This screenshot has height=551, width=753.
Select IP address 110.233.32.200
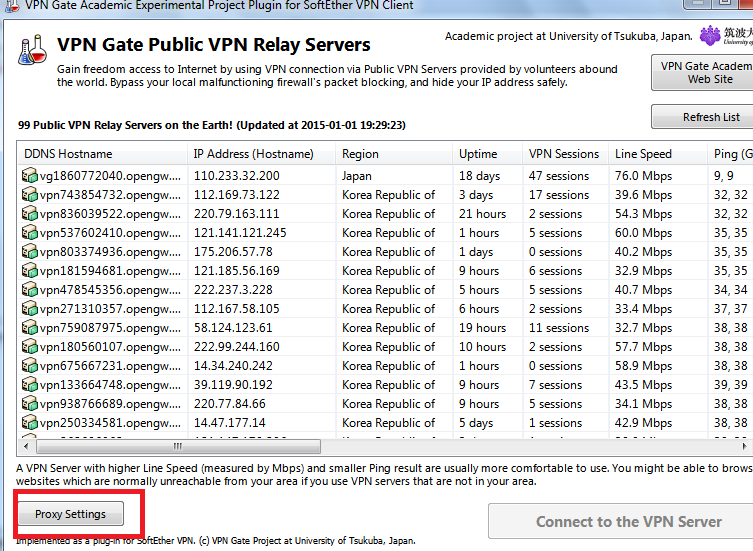click(x=237, y=175)
